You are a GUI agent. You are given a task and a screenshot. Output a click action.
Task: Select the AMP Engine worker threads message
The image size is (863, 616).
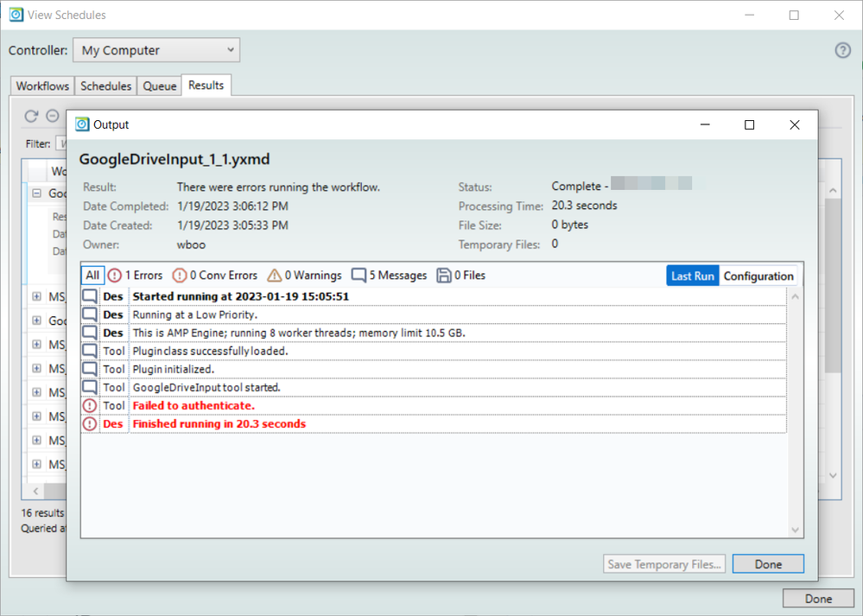click(x=299, y=333)
